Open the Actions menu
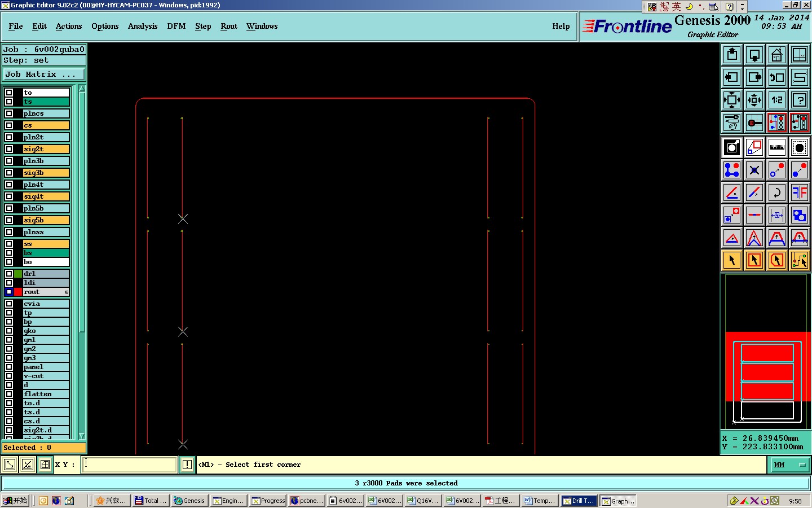This screenshot has width=812, height=508. tap(69, 26)
